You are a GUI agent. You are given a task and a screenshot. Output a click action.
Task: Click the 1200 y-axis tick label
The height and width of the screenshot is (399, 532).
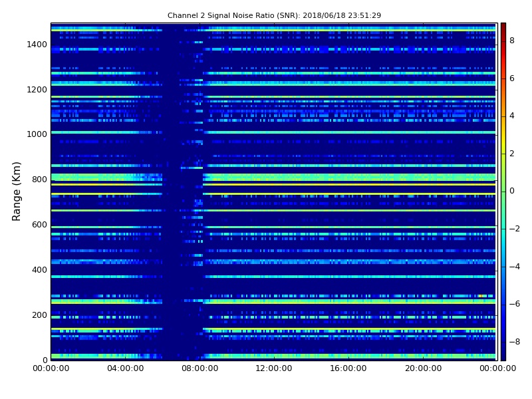(x=37, y=90)
